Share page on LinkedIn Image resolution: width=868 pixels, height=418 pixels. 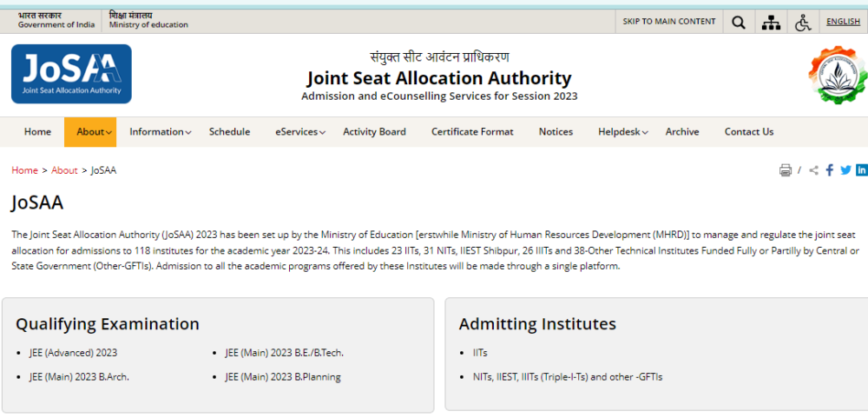tap(862, 170)
